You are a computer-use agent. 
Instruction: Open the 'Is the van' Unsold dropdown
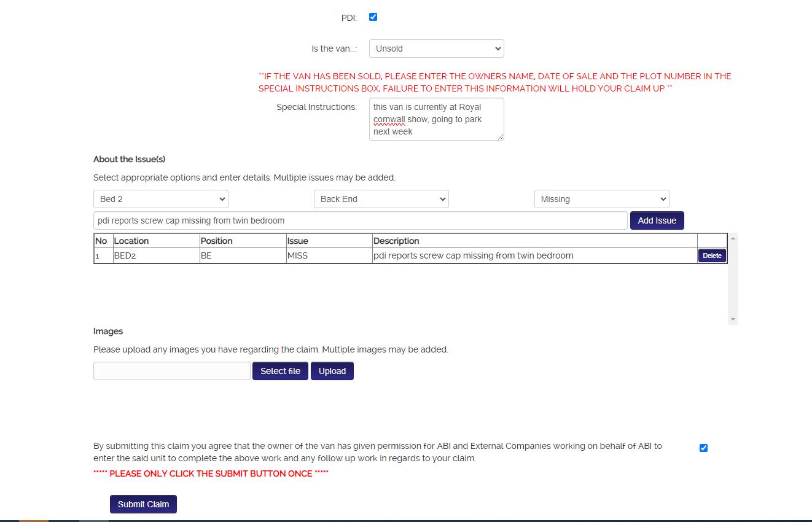pyautogui.click(x=437, y=49)
